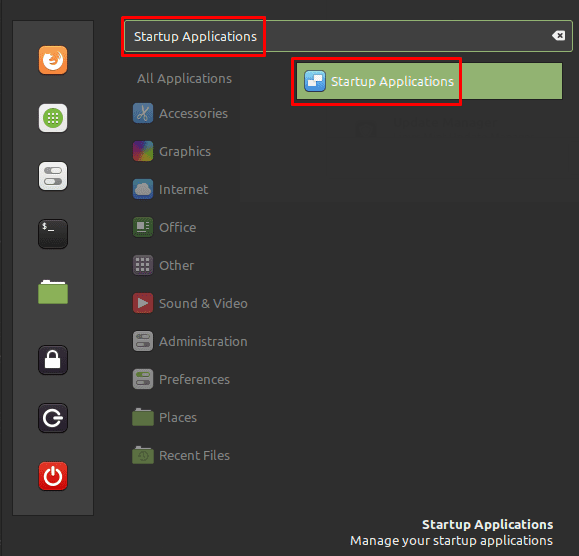Launch Firefox from the favorites sidebar
579x556 pixels.
(x=53, y=60)
